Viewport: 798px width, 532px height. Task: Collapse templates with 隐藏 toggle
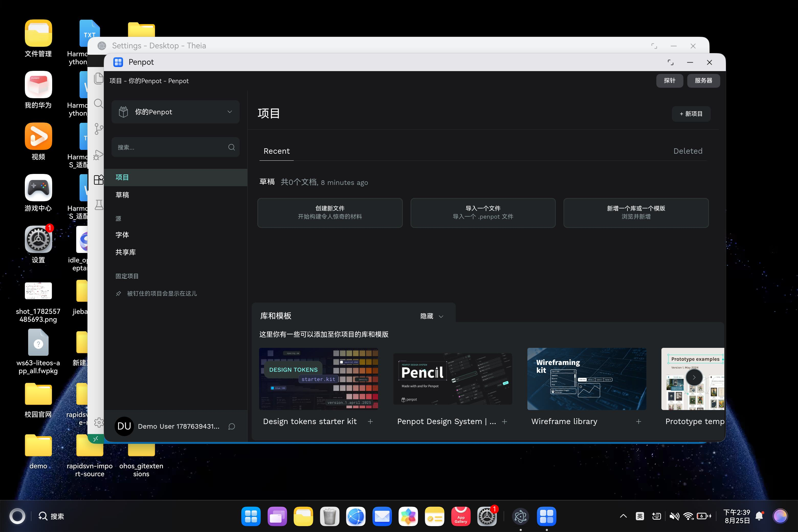point(431,316)
